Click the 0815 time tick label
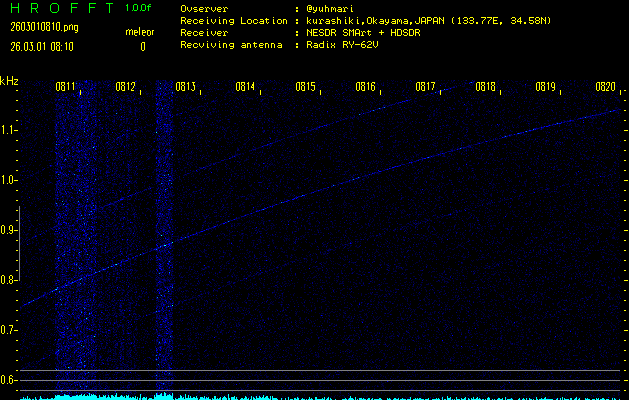Image resolution: width=629 pixels, height=400 pixels. (x=306, y=88)
